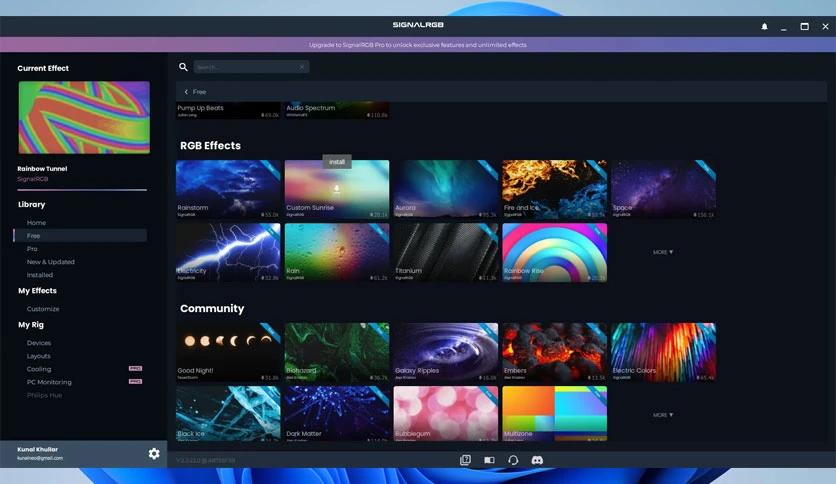This screenshot has width=836, height=484.
Task: Open New & Updated section
Action: click(x=51, y=262)
